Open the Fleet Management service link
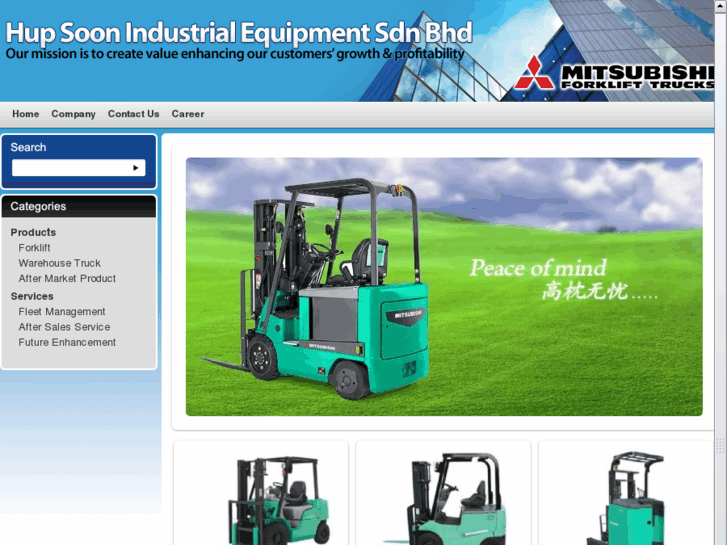Screen dimensions: 727x545 [62, 312]
